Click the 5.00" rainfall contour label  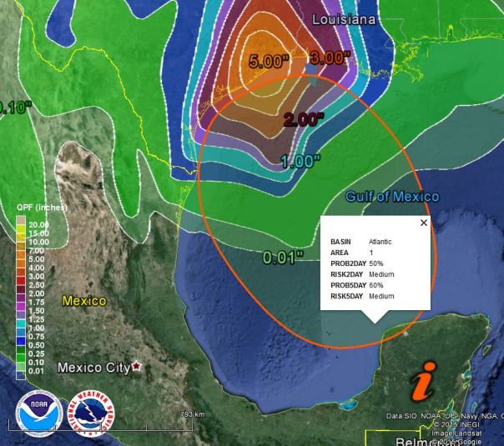point(269,61)
